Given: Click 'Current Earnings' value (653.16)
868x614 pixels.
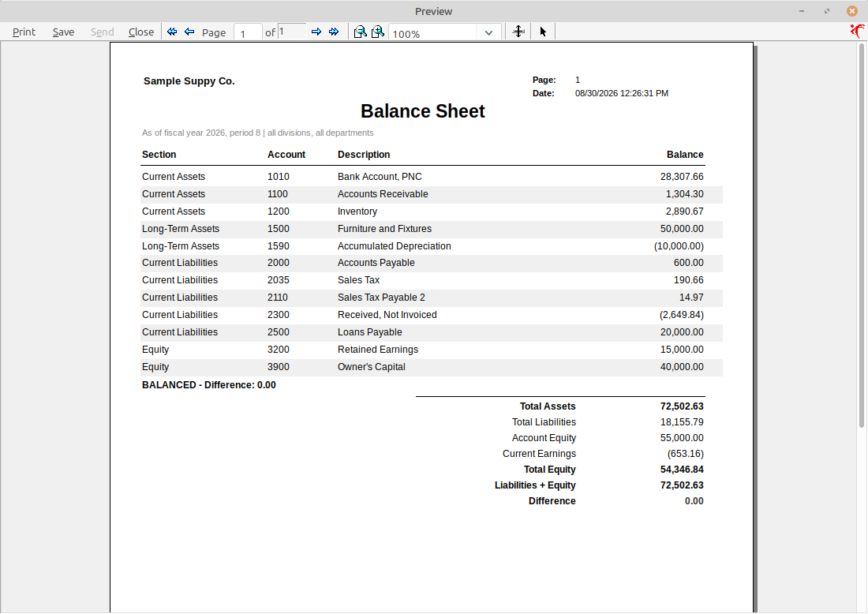Looking at the screenshot, I should (x=685, y=454).
